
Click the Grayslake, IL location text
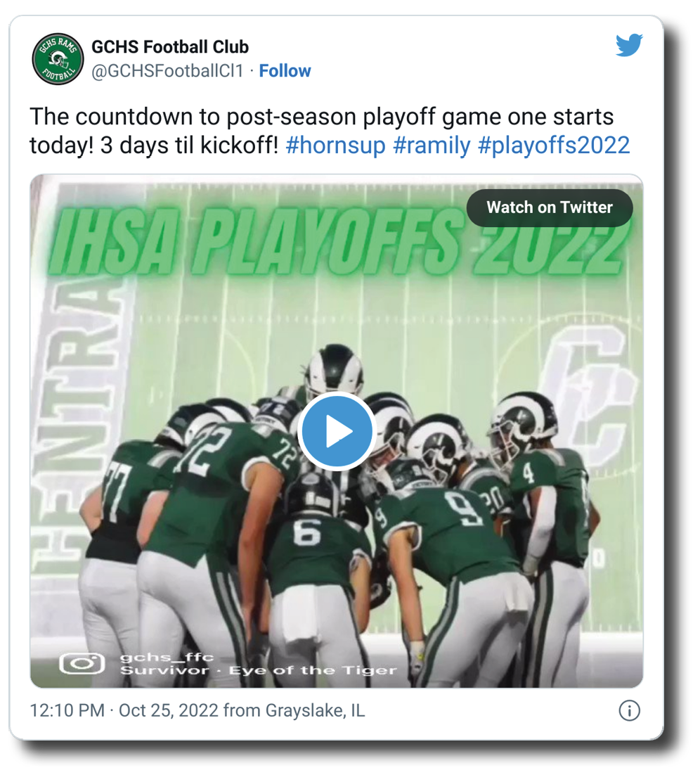[315, 710]
